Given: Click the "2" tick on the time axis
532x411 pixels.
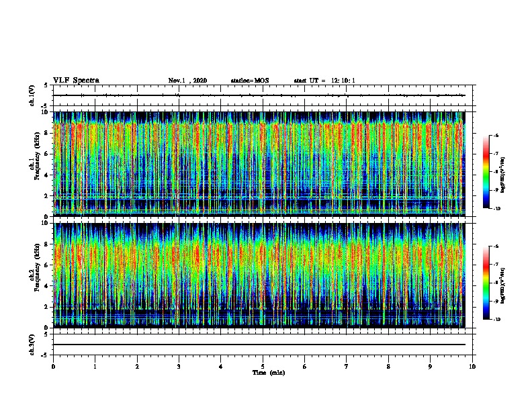Looking at the screenshot, I should pyautogui.click(x=137, y=367).
